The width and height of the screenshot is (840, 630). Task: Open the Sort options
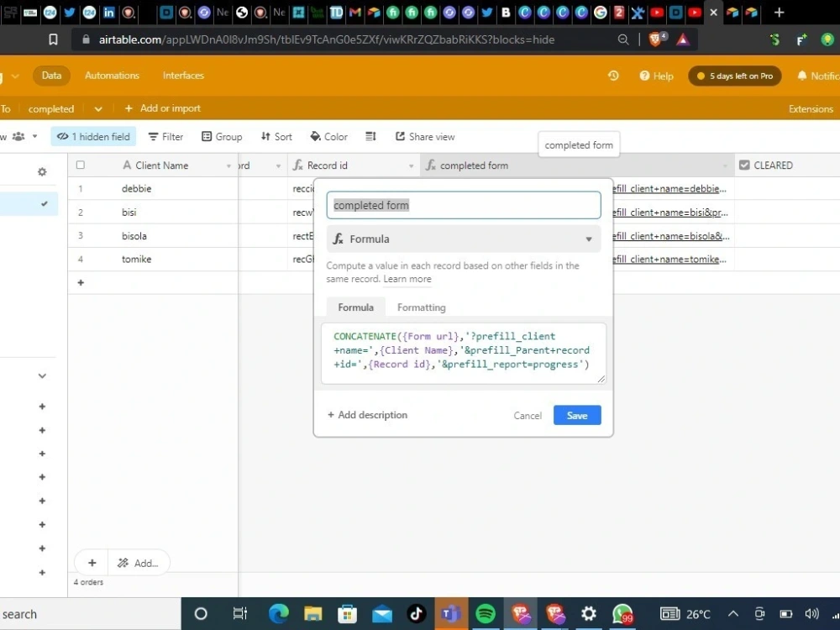pyautogui.click(x=276, y=137)
